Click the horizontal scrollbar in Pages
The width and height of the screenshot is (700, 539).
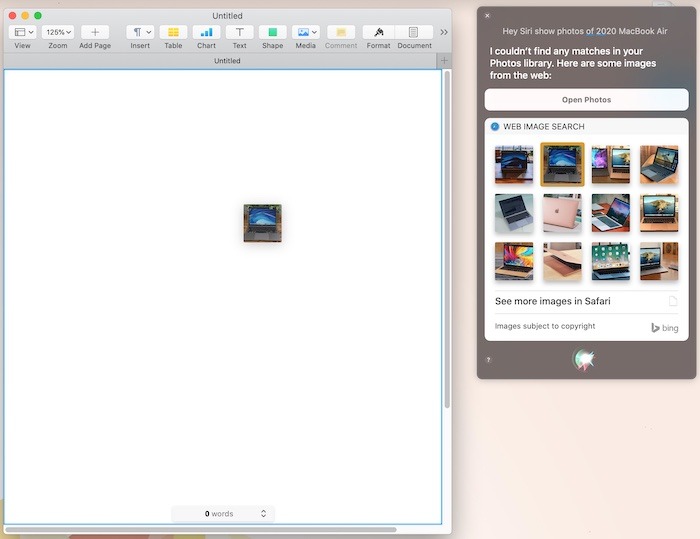click(201, 530)
